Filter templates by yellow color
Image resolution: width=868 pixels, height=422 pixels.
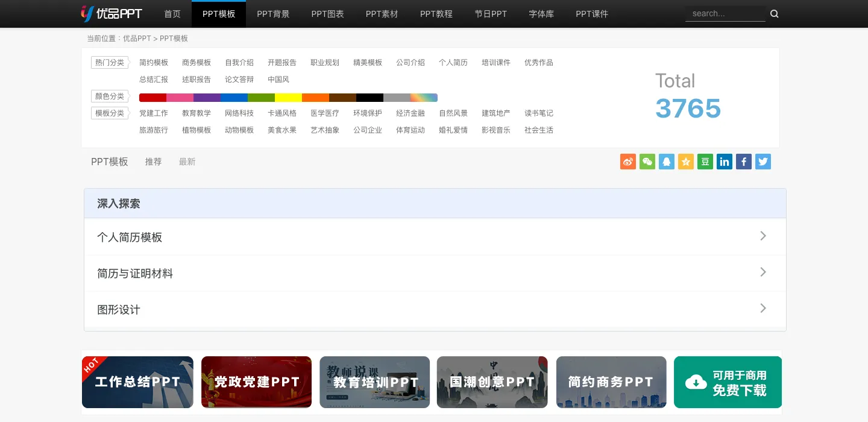tap(288, 98)
